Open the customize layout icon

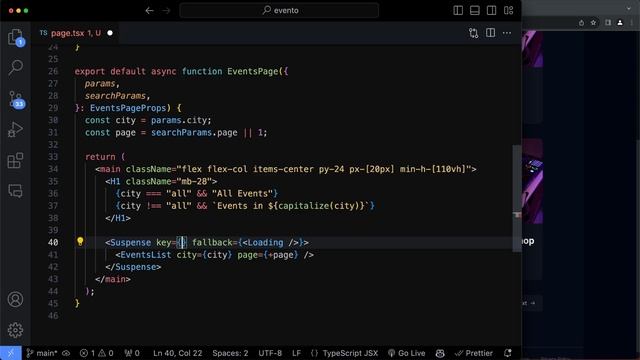509,11
